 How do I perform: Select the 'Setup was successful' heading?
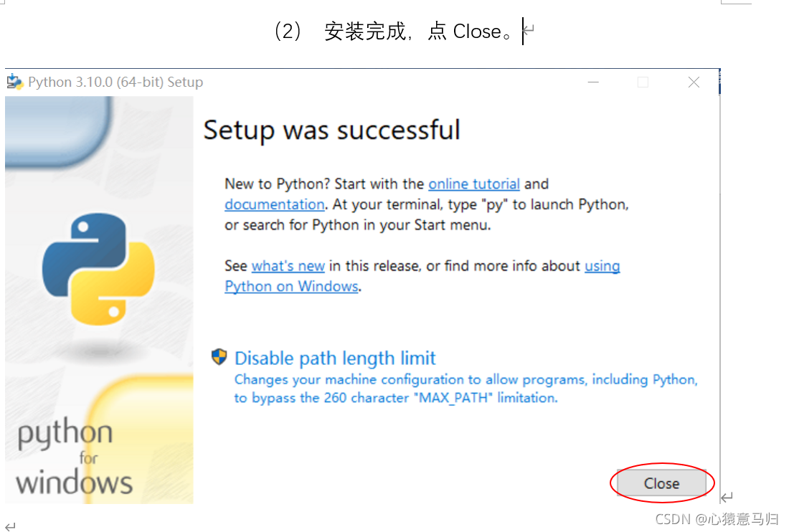click(331, 130)
